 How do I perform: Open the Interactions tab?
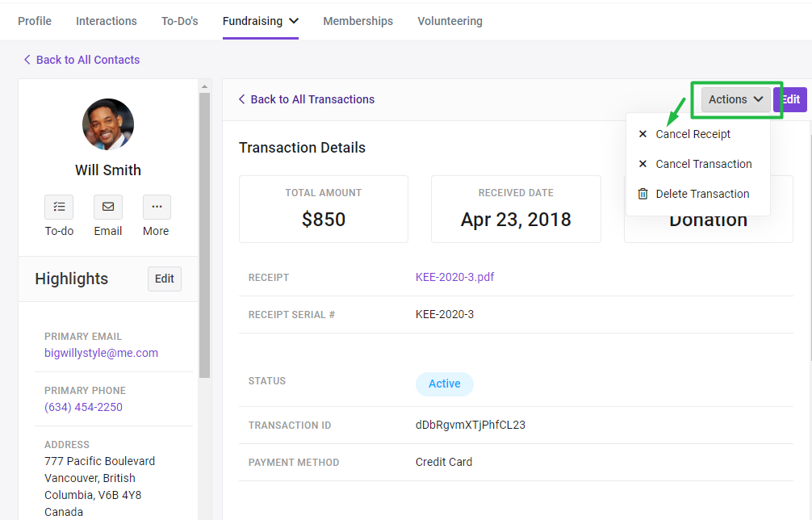107,21
